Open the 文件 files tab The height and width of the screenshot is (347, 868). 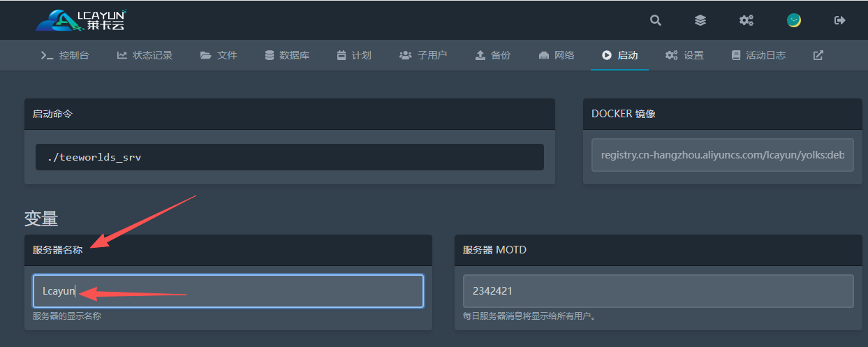(219, 55)
